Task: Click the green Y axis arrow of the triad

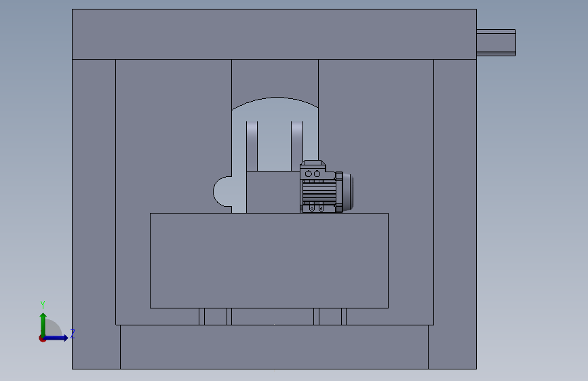Action: click(x=43, y=324)
